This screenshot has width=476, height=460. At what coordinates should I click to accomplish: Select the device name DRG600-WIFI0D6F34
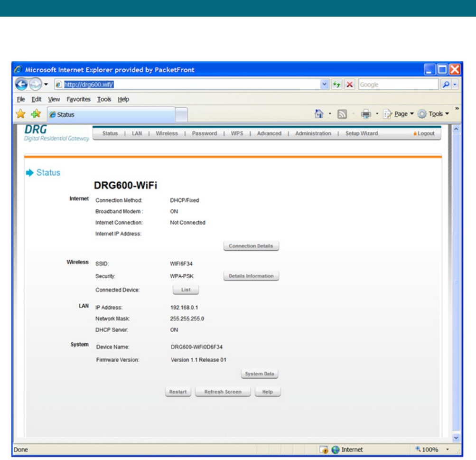pos(197,347)
